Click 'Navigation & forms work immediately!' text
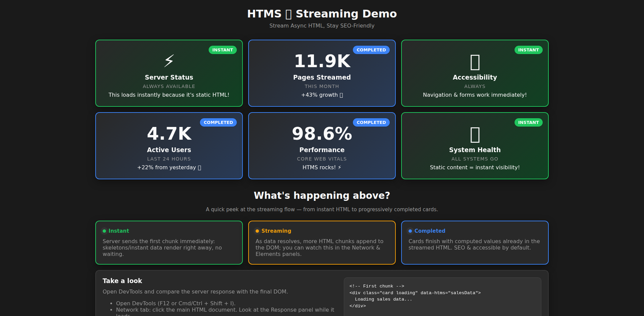The image size is (644, 316). (475, 95)
